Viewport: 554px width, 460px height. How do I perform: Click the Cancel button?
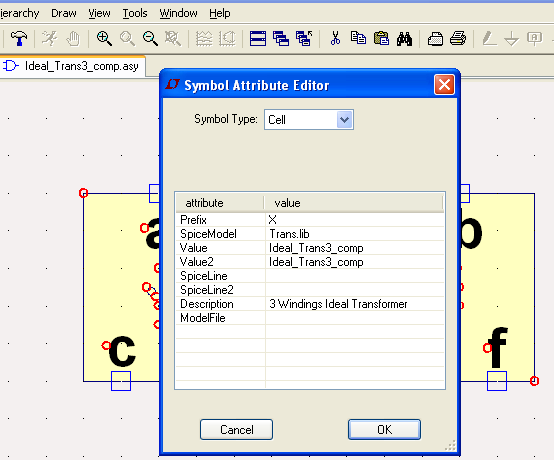pyautogui.click(x=236, y=429)
